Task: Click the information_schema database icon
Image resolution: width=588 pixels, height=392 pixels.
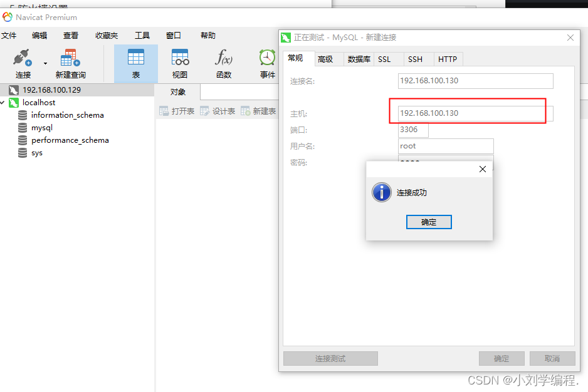Action: point(23,115)
